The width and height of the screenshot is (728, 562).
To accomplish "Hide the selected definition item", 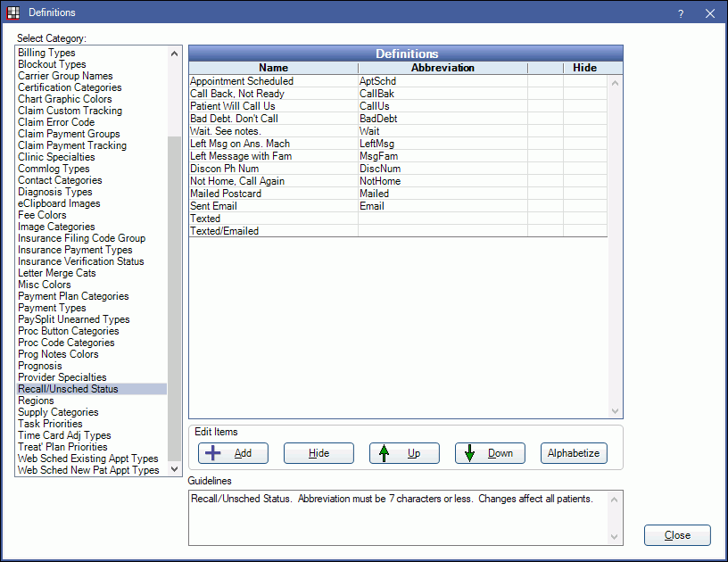I will tap(318, 453).
